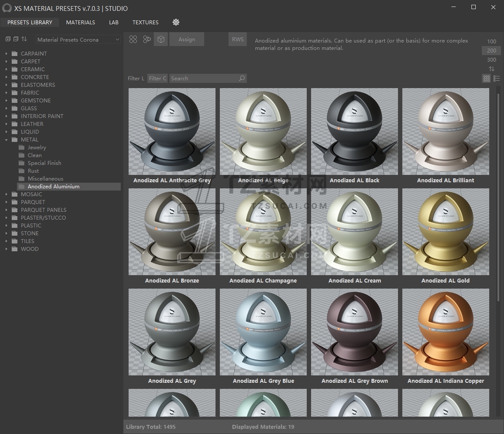Open the Material Presets Corona dropdown
This screenshot has width=504, height=434.
pyautogui.click(x=78, y=39)
